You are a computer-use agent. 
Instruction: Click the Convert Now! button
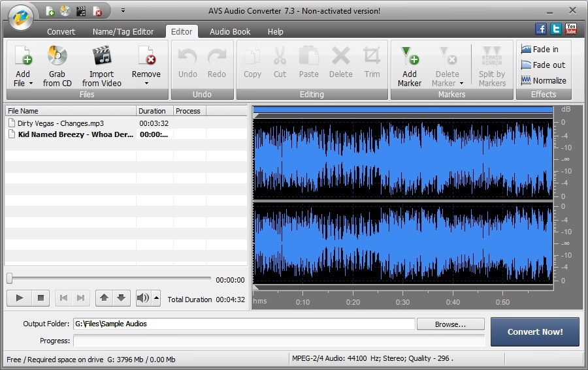pos(534,331)
